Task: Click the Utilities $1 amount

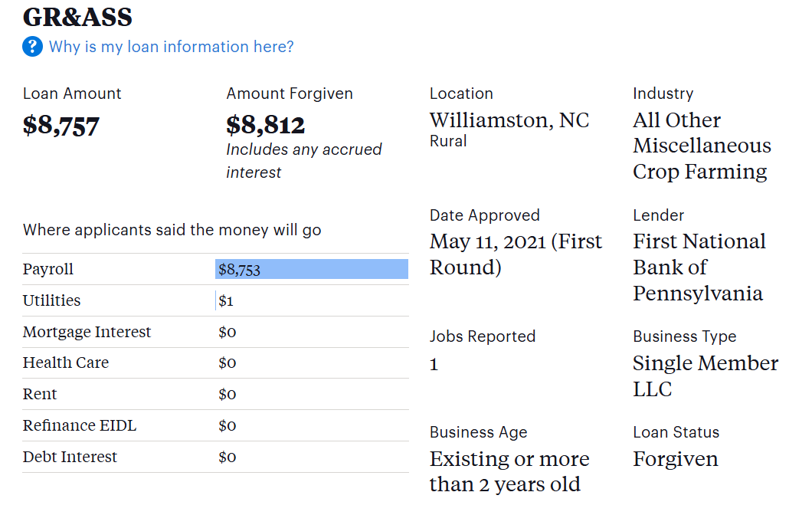Action: tap(226, 301)
